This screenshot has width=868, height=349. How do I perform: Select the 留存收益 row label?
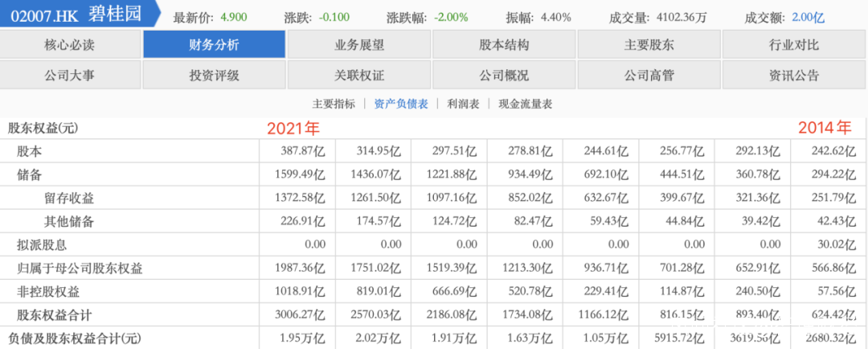click(x=68, y=198)
